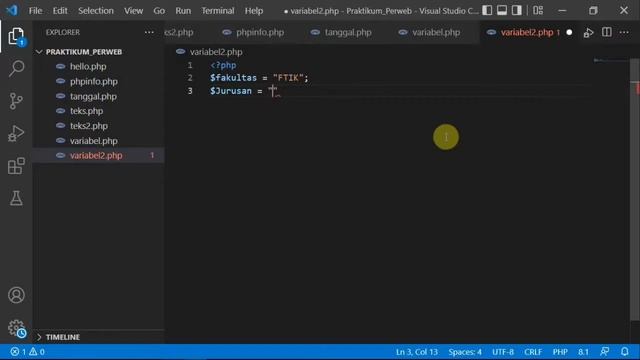Image resolution: width=640 pixels, height=360 pixels.
Task: Open Explorer Views and More Actions ellipsis
Action: click(x=149, y=32)
